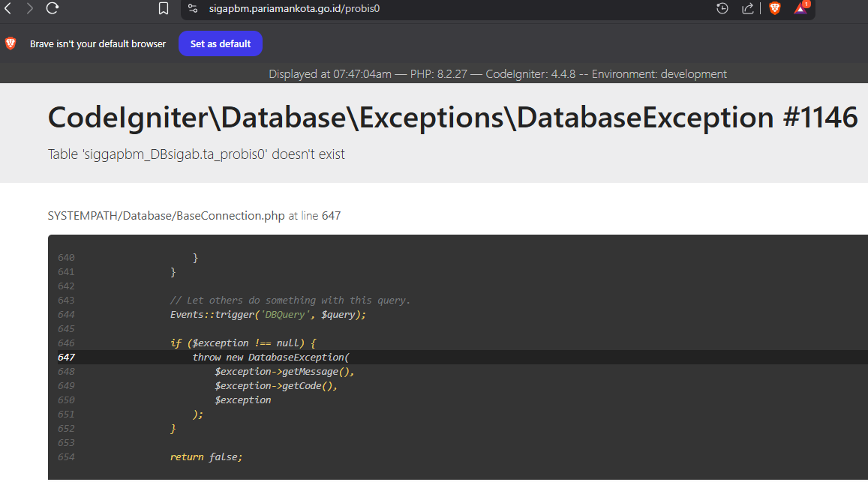Click the SYSTEMPATH/Database/BaseConnection.php file path
The height and width of the screenshot is (482, 868).
[166, 216]
